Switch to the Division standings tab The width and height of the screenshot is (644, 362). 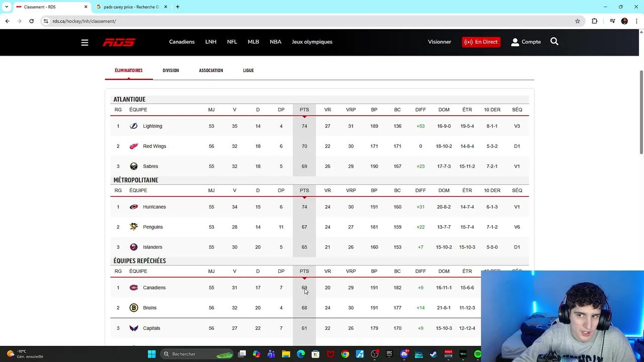pos(171,70)
